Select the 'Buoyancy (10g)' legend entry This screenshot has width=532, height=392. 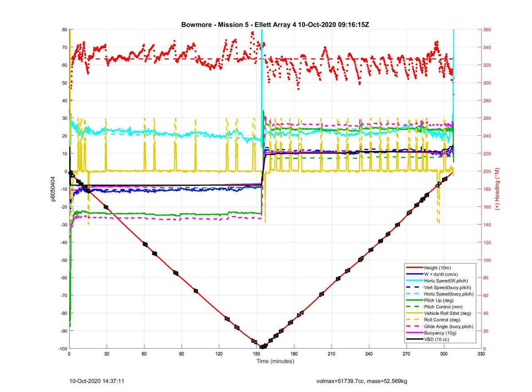(440, 333)
